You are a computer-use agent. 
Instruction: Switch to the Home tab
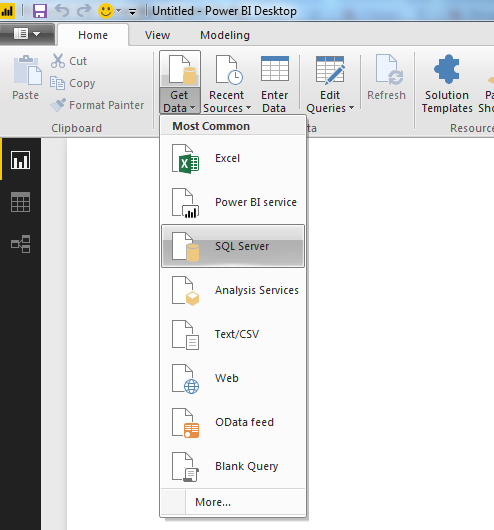pyautogui.click(x=93, y=35)
